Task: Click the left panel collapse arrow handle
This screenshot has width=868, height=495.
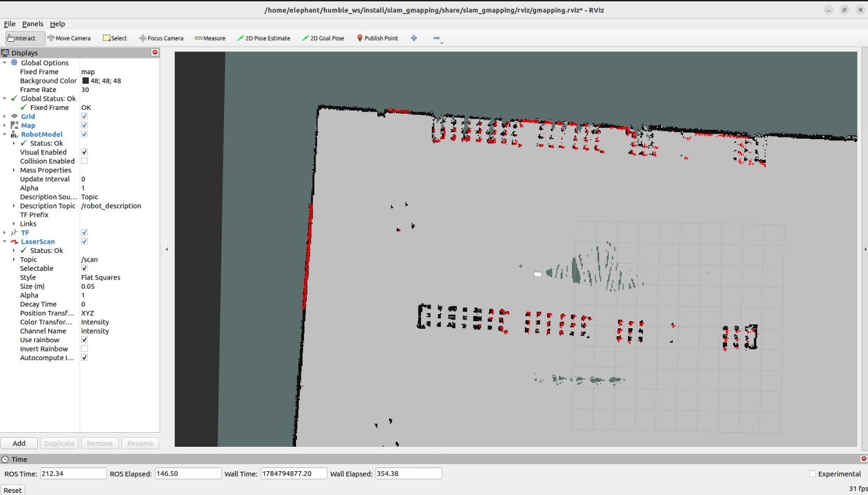Action: (x=167, y=249)
